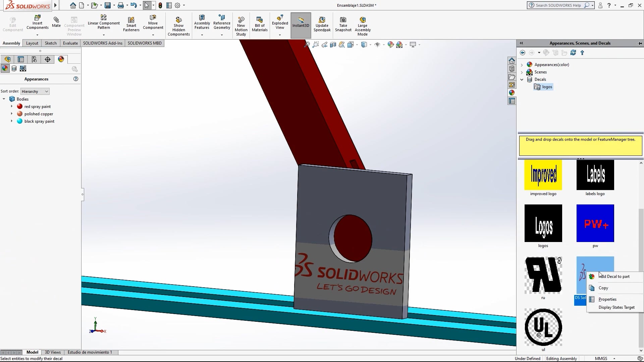Open the Sort order Hierarchy dropdown
The image size is (644, 362).
(x=35, y=91)
